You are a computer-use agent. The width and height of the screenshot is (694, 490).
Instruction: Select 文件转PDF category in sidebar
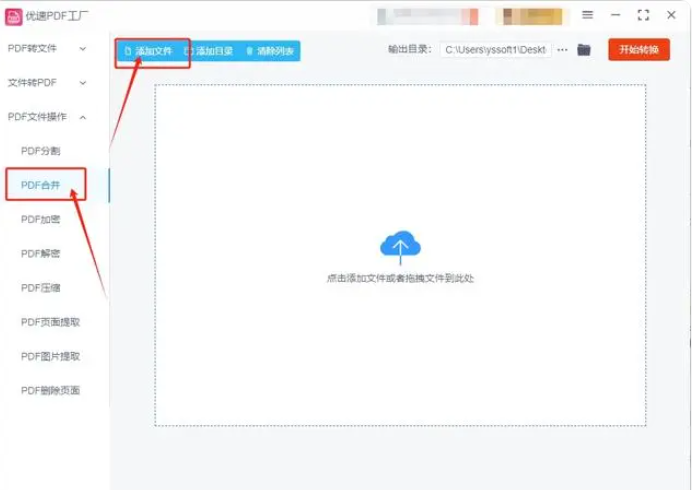click(x=32, y=83)
